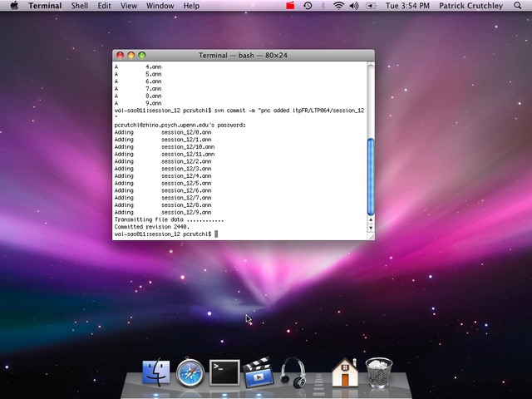Click the Terminal icon in the Dock
Image resolution: width=532 pixels, height=399 pixels.
coord(224,372)
